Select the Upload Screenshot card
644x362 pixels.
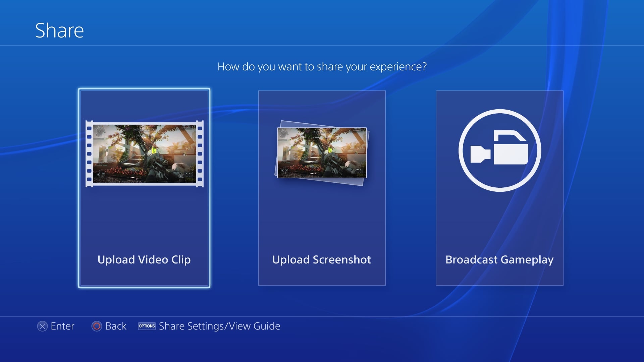(x=322, y=188)
